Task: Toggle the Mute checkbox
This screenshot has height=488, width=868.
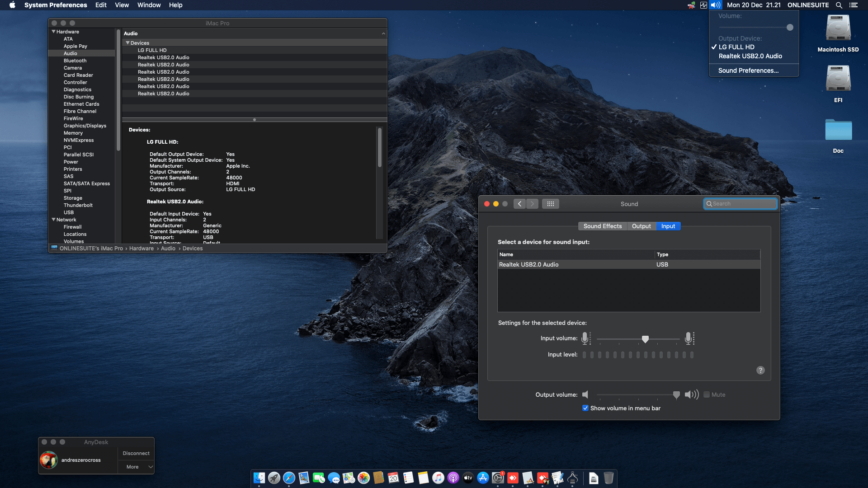Action: coord(707,394)
